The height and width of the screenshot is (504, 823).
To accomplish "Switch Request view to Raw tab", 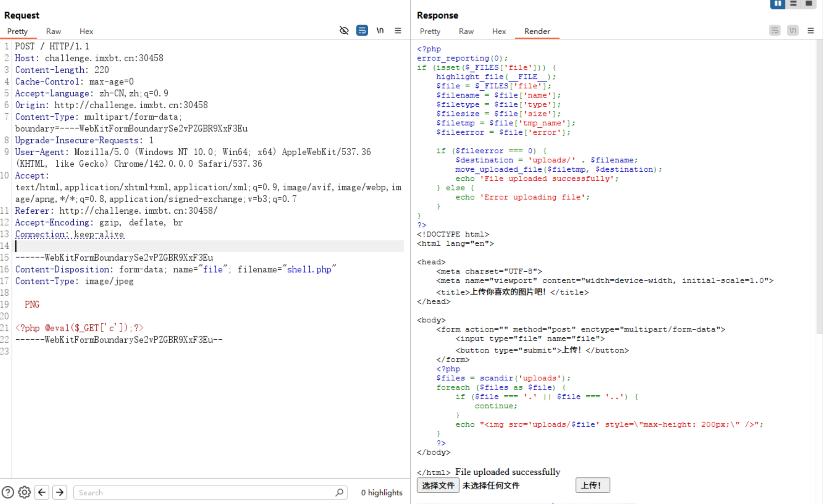I will (x=54, y=31).
